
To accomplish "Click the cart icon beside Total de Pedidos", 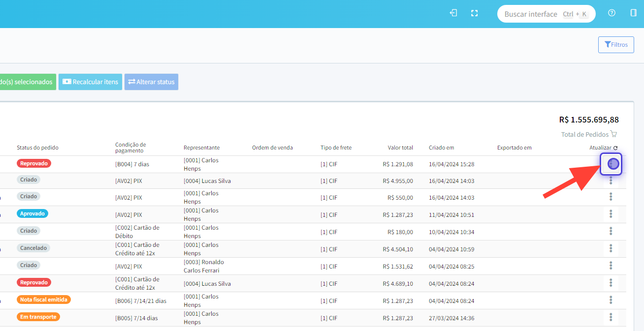I will [613, 134].
